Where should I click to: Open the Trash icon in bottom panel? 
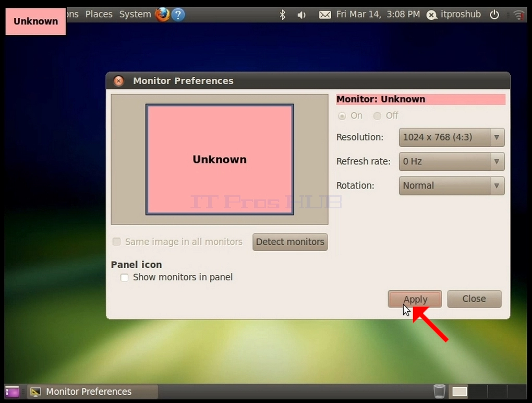pyautogui.click(x=439, y=391)
